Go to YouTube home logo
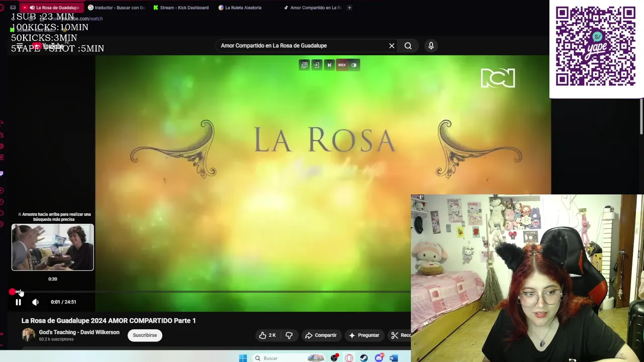The height and width of the screenshot is (362, 644). 49,46
